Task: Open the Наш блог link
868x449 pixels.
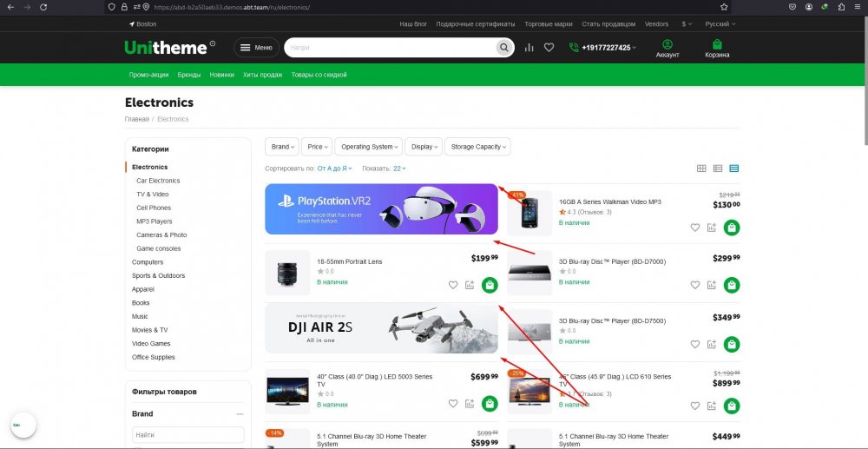Action: click(x=413, y=24)
